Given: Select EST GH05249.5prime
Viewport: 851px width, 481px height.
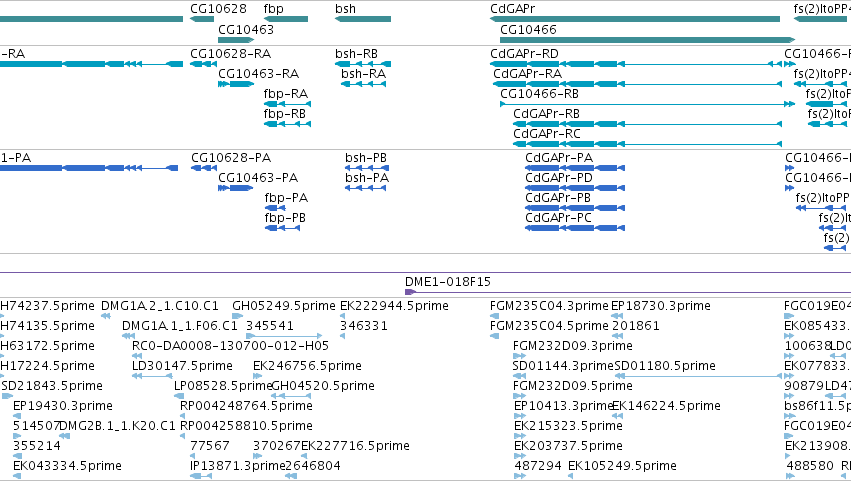Looking at the screenshot, I should click(x=284, y=306).
